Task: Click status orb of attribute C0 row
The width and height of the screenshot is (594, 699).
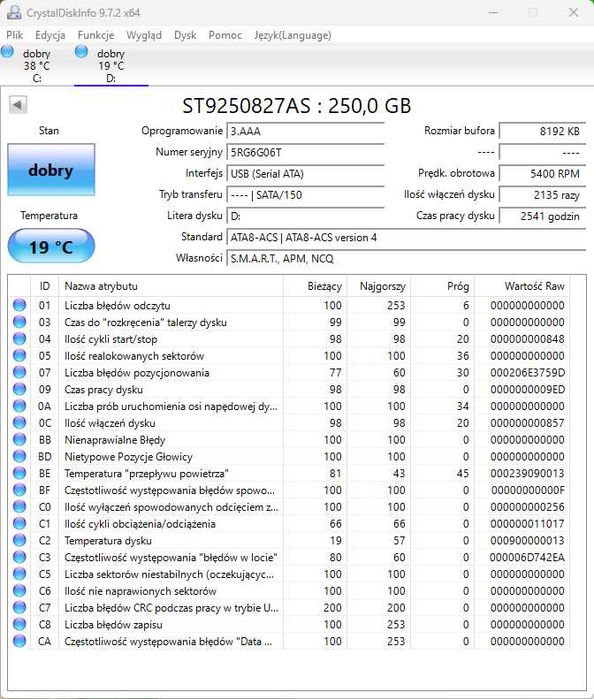Action: click(x=19, y=506)
